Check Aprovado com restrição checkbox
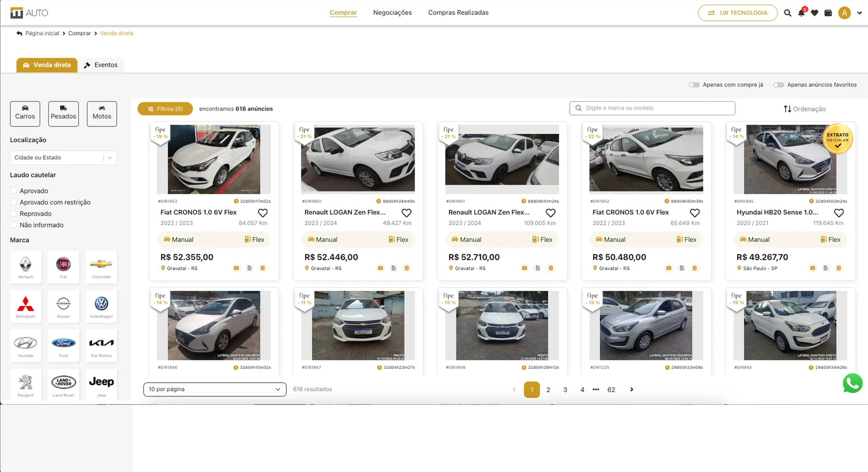 point(13,202)
